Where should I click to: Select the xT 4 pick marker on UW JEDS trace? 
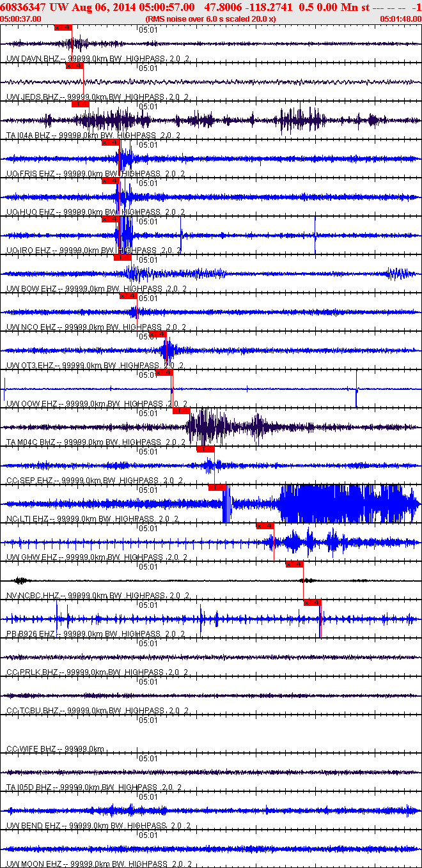(75, 66)
